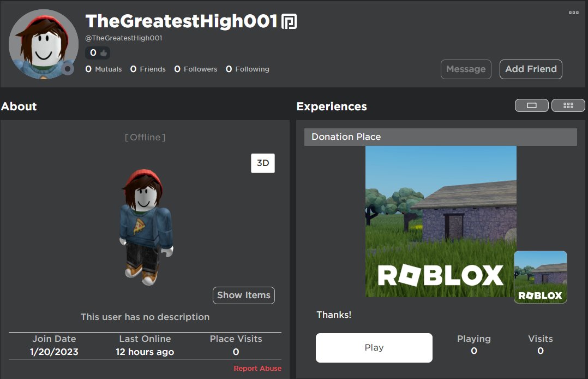Click the Donation Place title bar
The width and height of the screenshot is (588, 379).
click(x=441, y=137)
